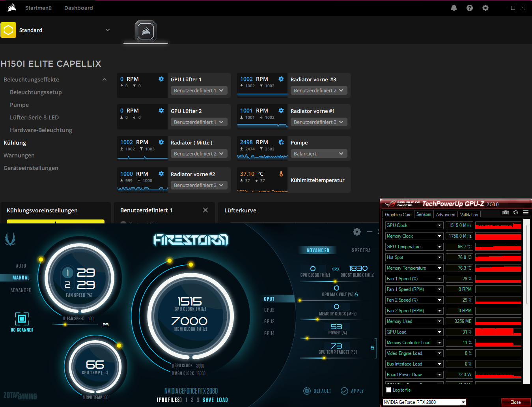
Task: Open the Standard profile dropdown
Action: [x=108, y=30]
